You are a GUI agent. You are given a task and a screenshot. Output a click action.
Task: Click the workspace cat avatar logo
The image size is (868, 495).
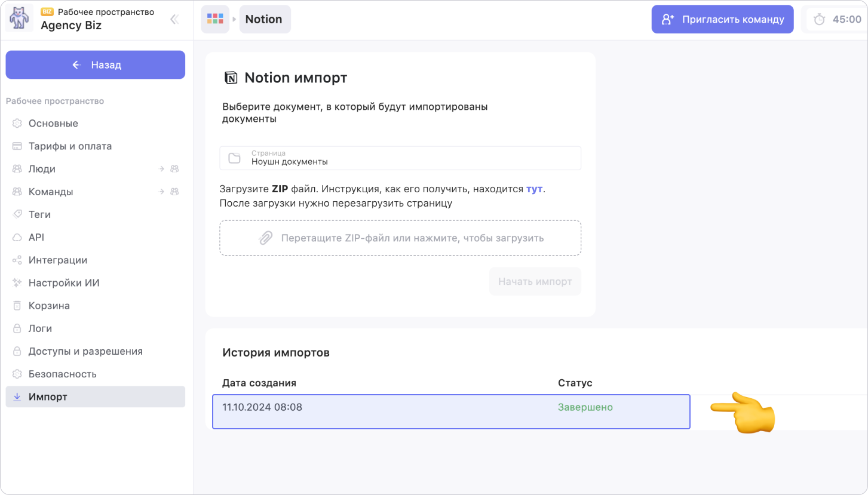(x=19, y=19)
